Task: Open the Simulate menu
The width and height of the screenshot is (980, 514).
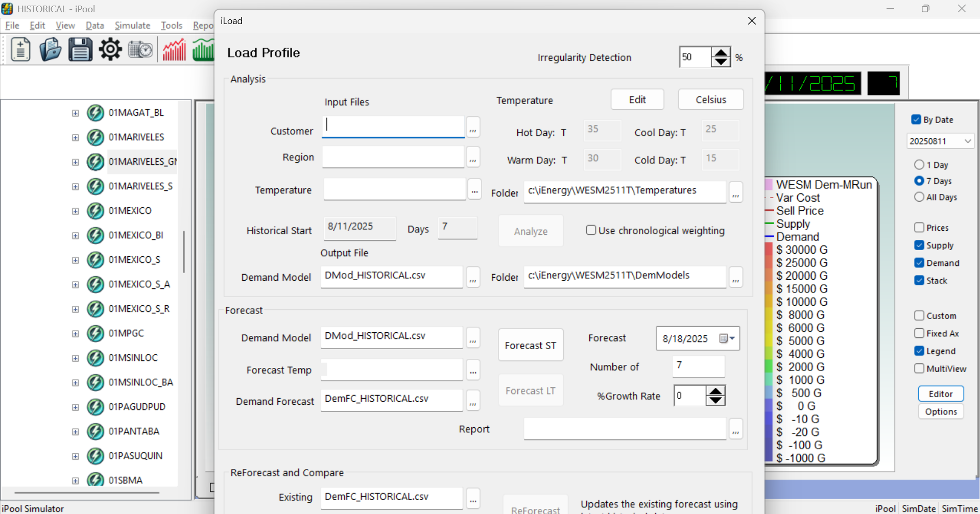Action: click(132, 26)
